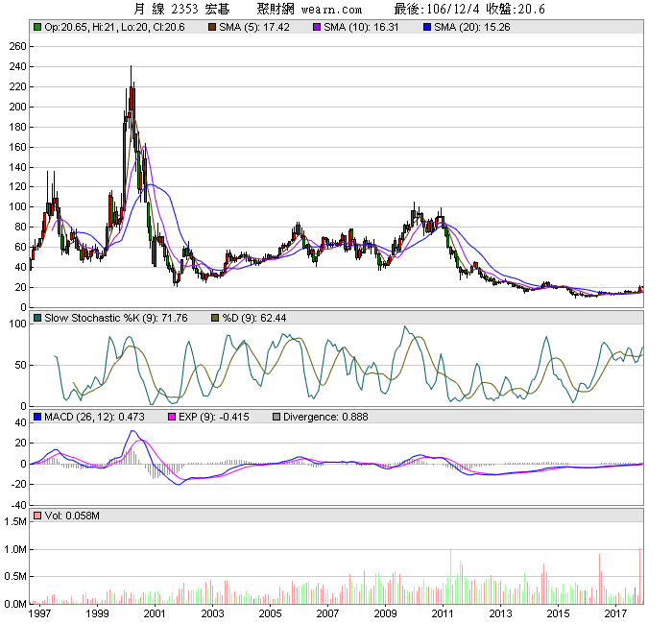The width and height of the screenshot is (672, 624).
Task: Click the 260 price axis label
Action: click(x=17, y=46)
